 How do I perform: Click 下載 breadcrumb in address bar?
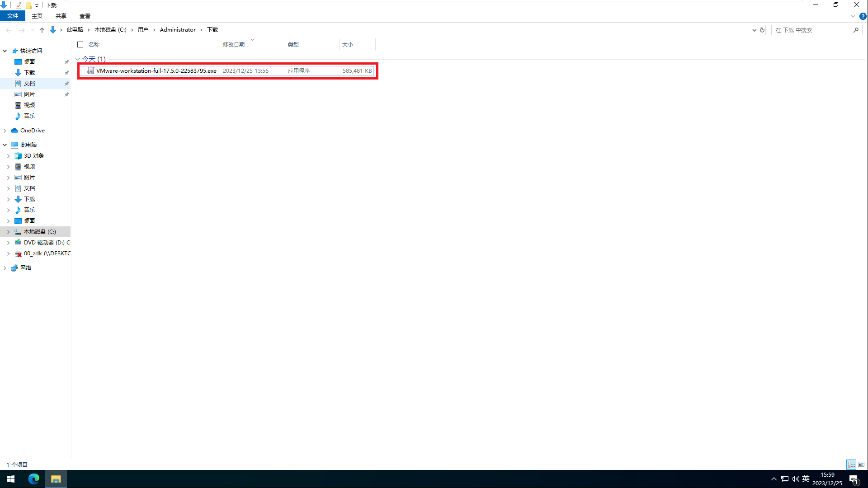click(x=212, y=30)
